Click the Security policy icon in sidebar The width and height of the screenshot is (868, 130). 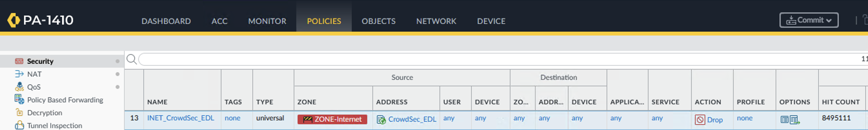(x=19, y=61)
